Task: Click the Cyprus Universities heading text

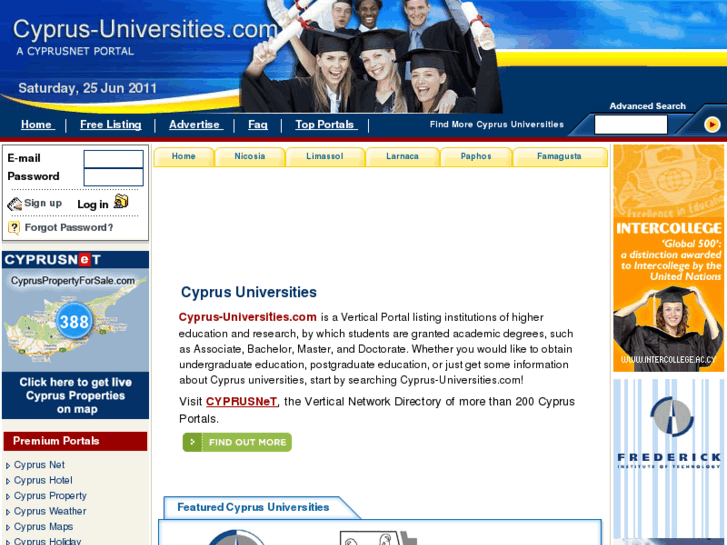Action: (249, 292)
